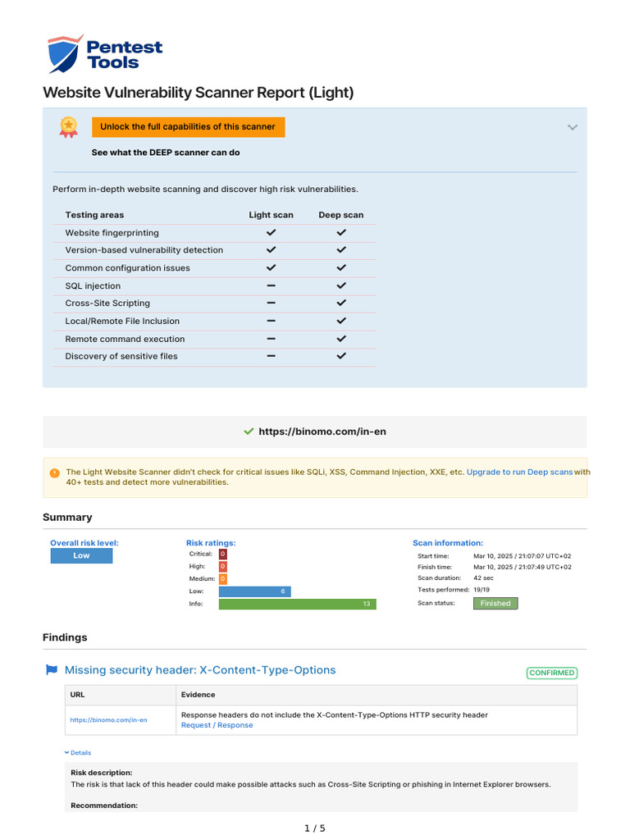
Task: Click Light scan checkmark for Common configuration issues
Action: [x=271, y=267]
